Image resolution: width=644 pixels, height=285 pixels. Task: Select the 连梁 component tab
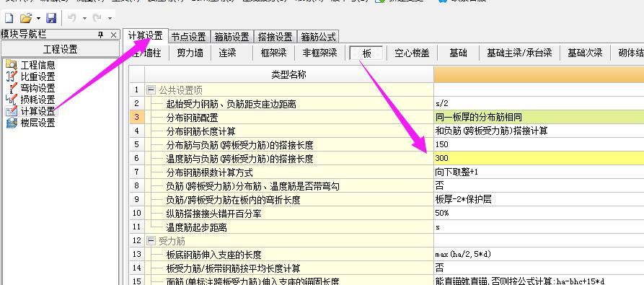tap(227, 53)
